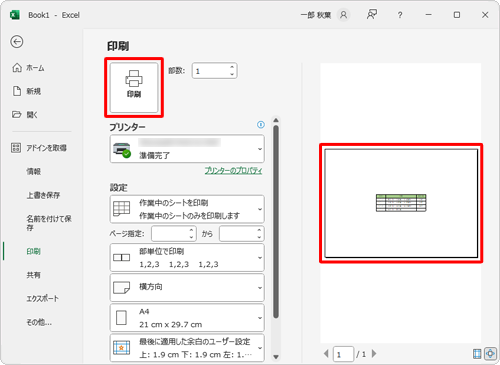Increase the start page number
Viewport: 500px width, 365px height.
point(191,230)
